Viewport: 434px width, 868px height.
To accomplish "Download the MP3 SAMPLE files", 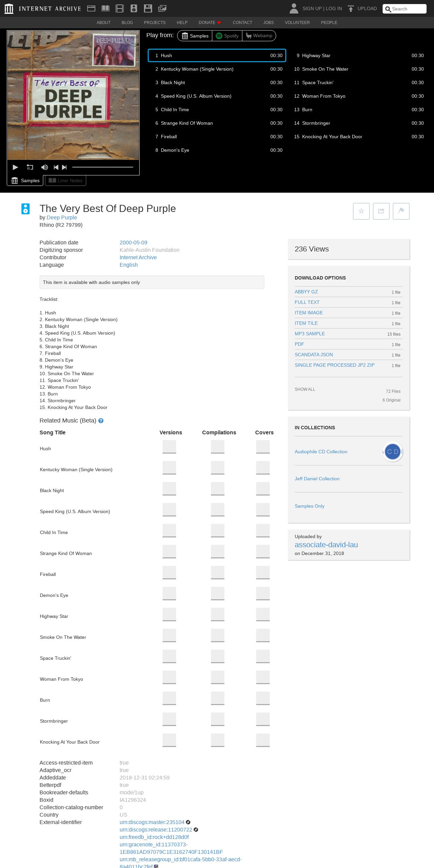I will [x=310, y=334].
